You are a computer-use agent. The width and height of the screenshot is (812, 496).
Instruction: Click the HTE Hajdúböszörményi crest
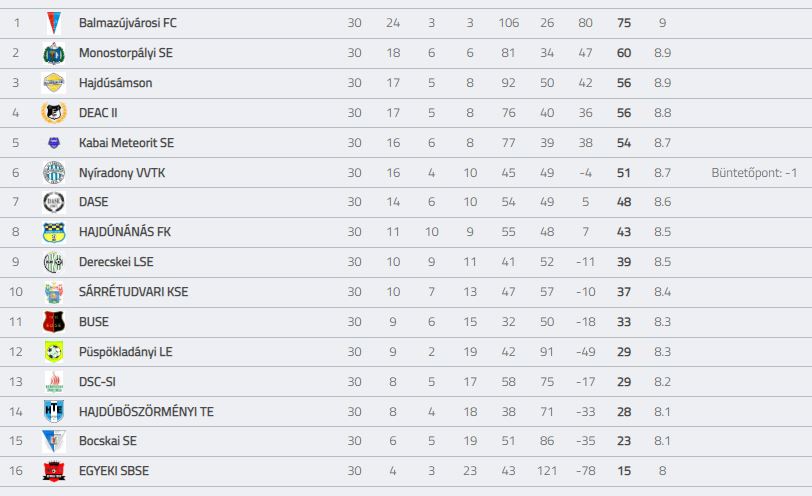click(x=54, y=412)
